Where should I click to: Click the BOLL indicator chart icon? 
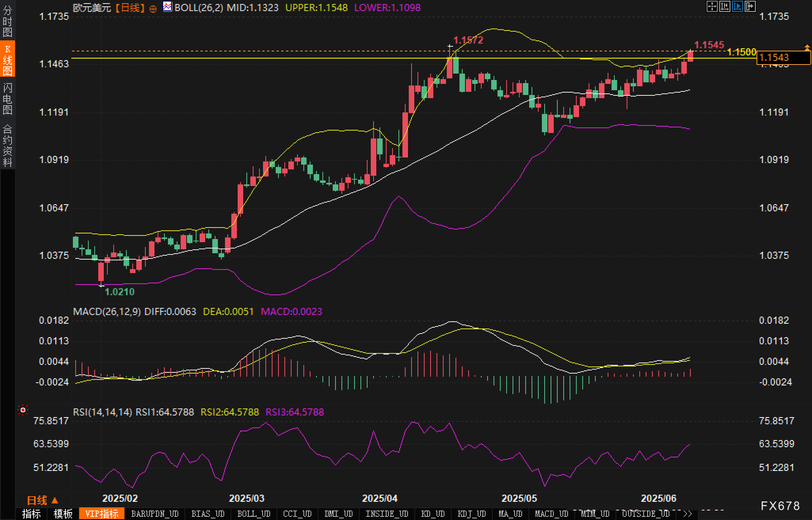(x=168, y=7)
